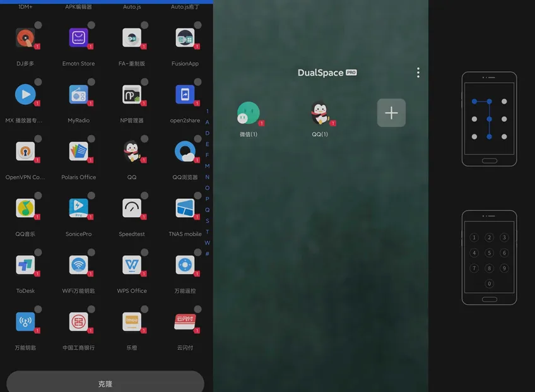
Task: Jump to letter Q in index bar
Action: [x=207, y=210]
